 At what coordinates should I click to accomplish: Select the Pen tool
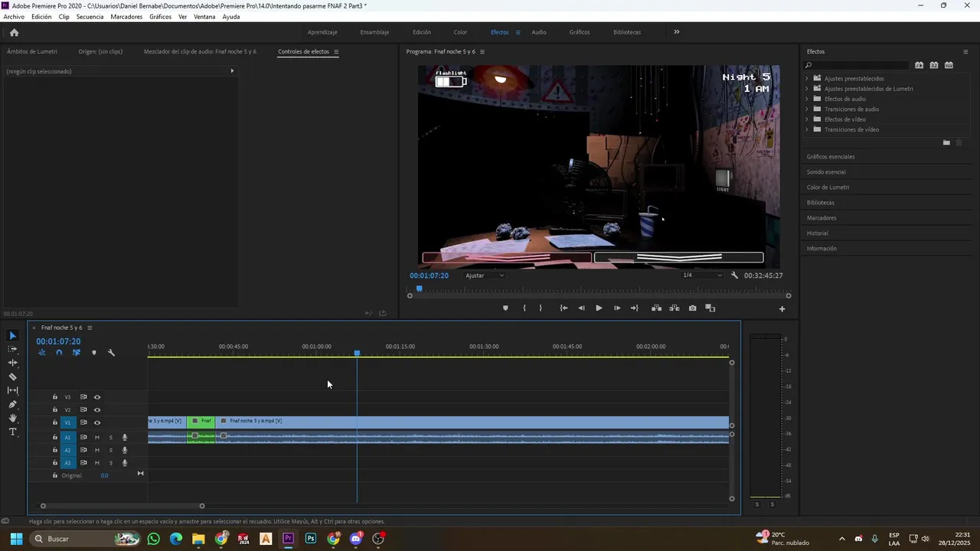pyautogui.click(x=12, y=404)
